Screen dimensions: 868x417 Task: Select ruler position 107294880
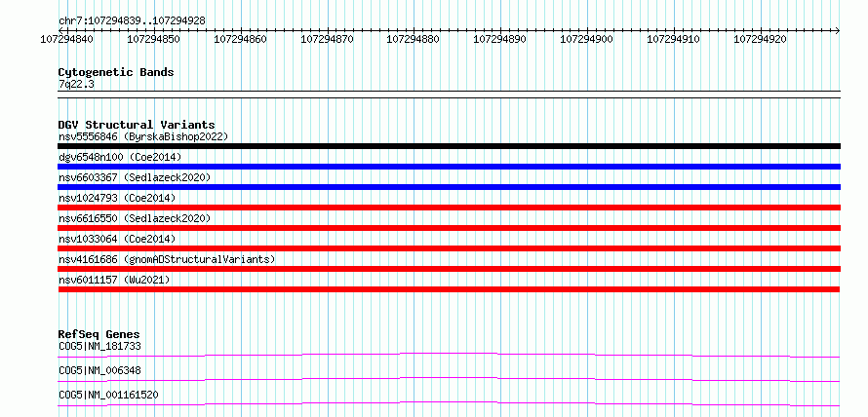[x=414, y=39]
